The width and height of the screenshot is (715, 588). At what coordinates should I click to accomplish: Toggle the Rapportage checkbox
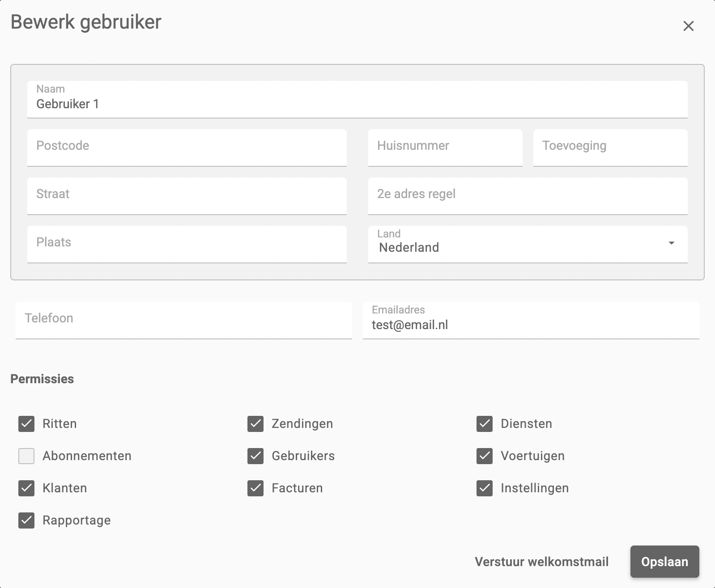click(x=26, y=520)
